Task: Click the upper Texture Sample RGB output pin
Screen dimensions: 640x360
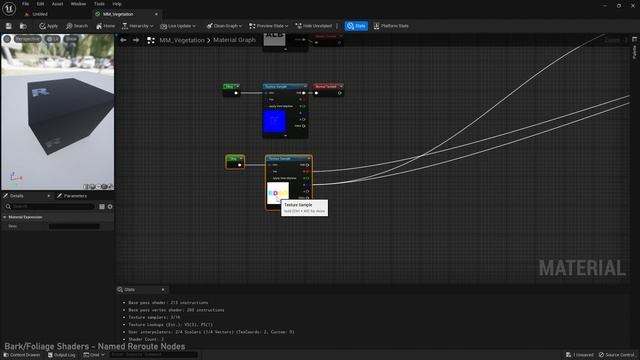Action: point(303,93)
